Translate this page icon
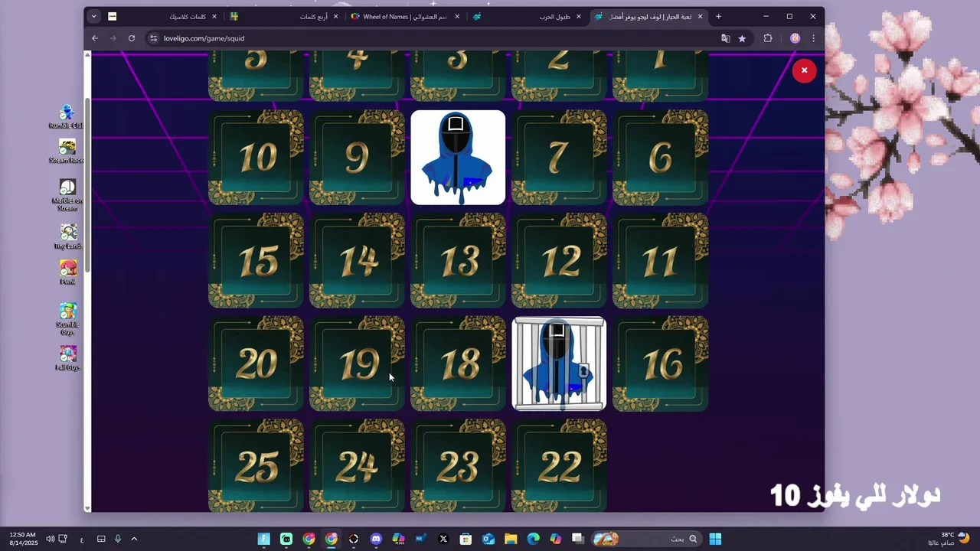Viewport: 980px width, 551px height. (725, 38)
